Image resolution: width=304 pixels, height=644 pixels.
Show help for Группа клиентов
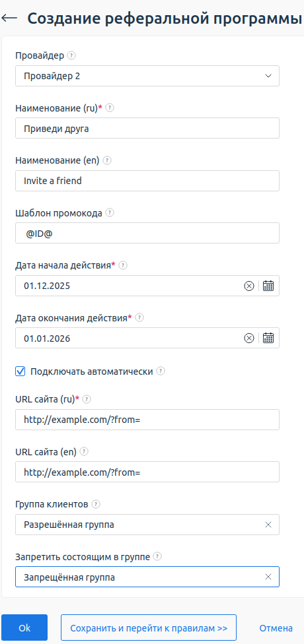pyautogui.click(x=95, y=503)
